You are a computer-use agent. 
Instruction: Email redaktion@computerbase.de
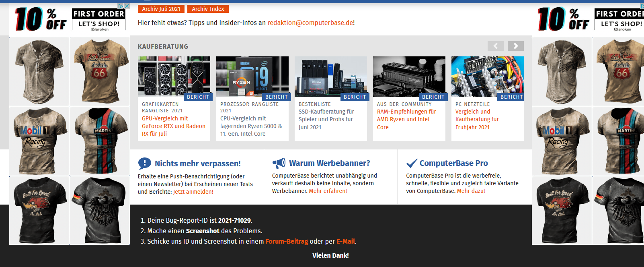point(310,23)
